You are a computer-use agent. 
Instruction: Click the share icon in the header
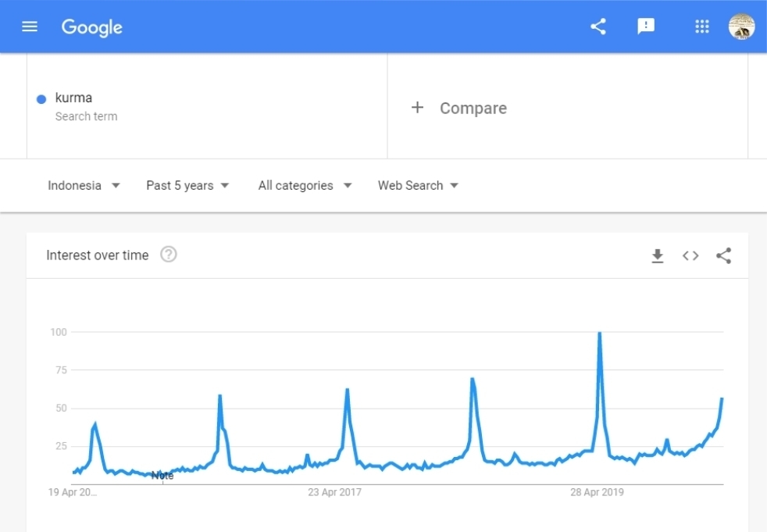[598, 27]
